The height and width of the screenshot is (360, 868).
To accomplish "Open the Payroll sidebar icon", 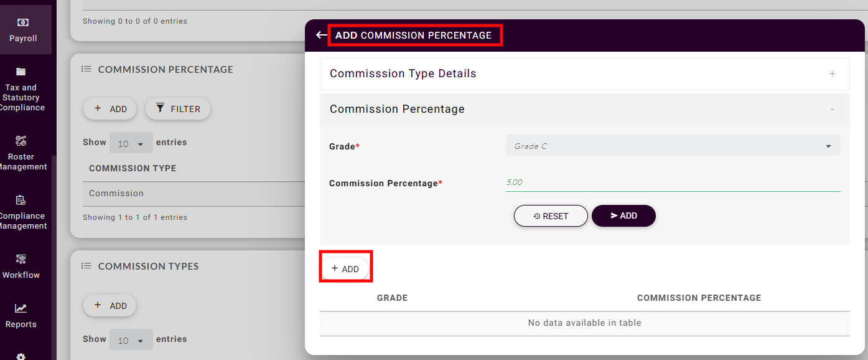I will pos(23,22).
